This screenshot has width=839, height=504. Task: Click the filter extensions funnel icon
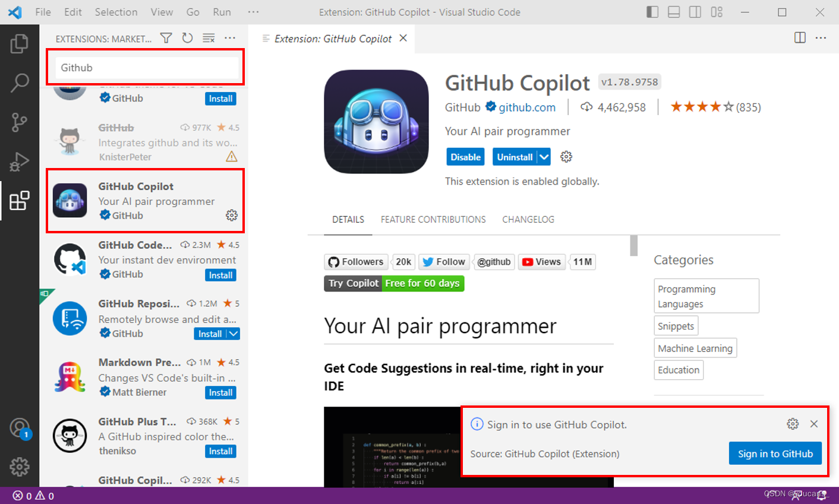166,39
